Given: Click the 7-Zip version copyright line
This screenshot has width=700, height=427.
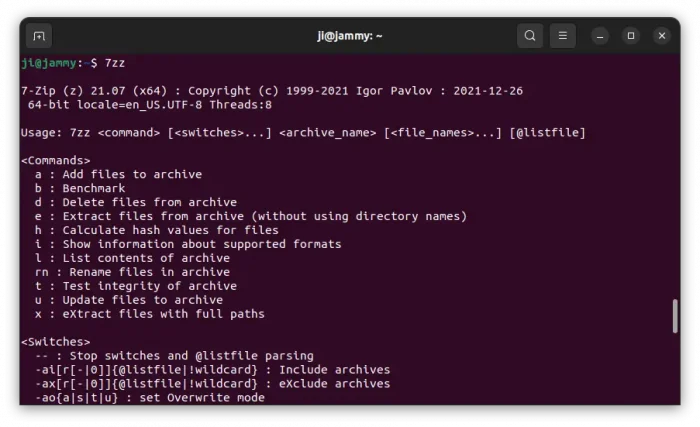Looking at the screenshot, I should (271, 91).
